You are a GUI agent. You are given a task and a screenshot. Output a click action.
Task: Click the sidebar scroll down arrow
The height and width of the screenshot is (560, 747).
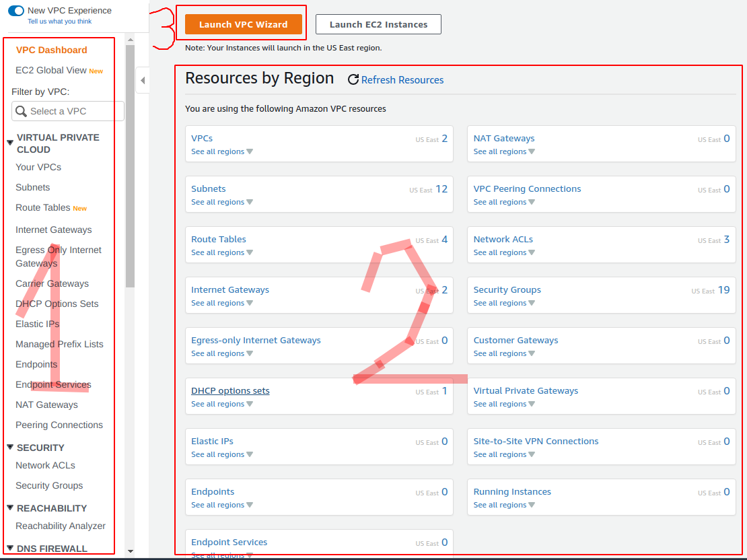pos(130,551)
